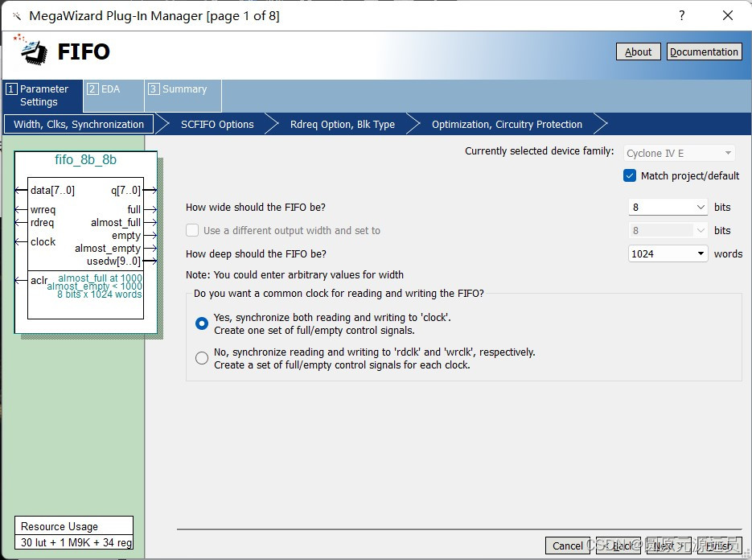Image resolution: width=752 pixels, height=560 pixels.
Task: Switch to the EDA tab
Action: coord(113,96)
